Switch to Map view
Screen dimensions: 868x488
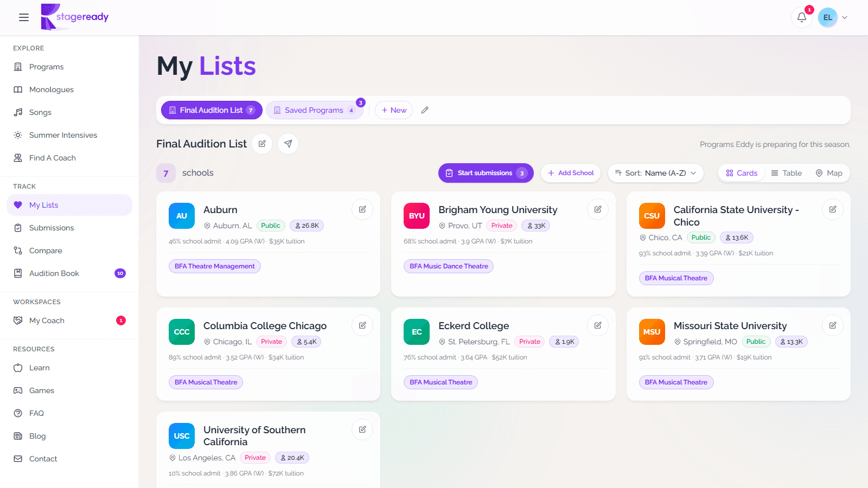829,173
